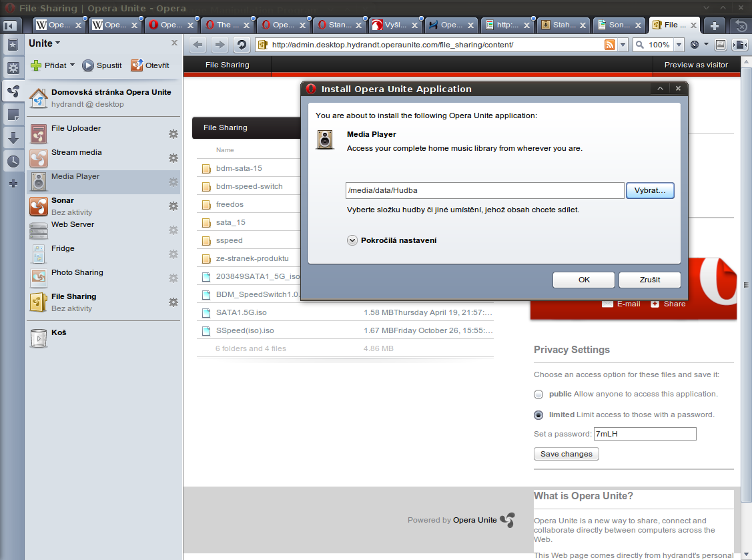Screen dimensions: 752x560
Task: Click the Otevřít button in Unite panel
Action: [150, 65]
